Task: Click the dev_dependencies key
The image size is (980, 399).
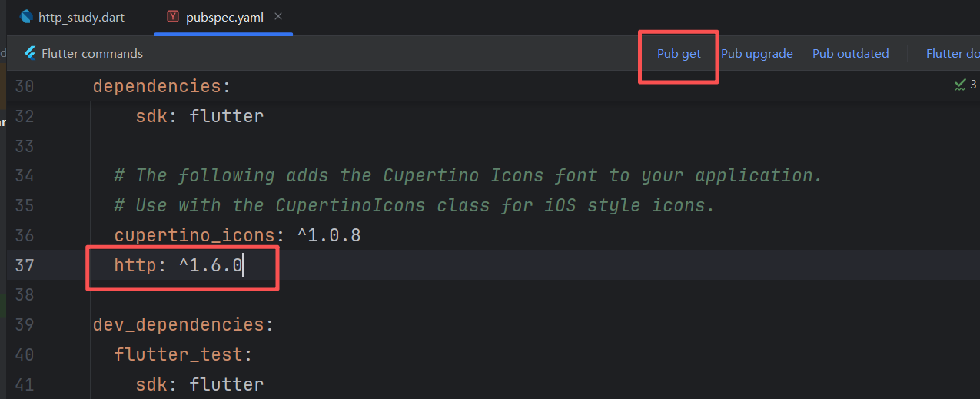Action: coord(179,324)
